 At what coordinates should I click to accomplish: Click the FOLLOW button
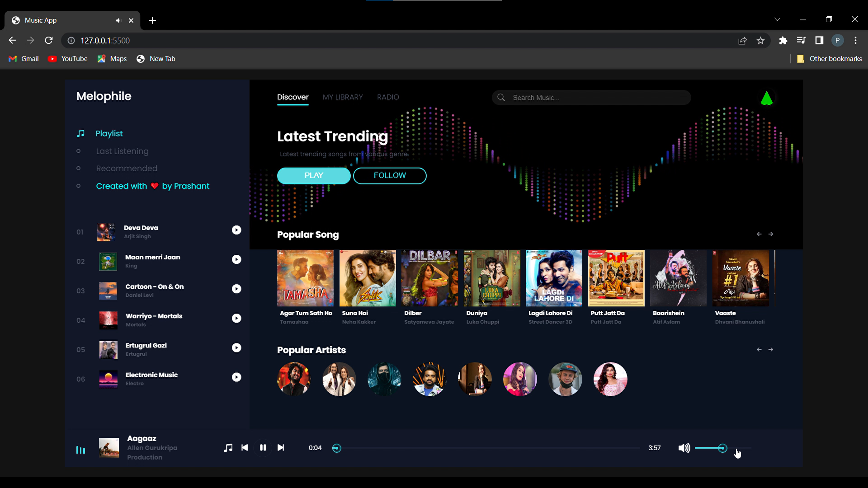click(x=390, y=175)
